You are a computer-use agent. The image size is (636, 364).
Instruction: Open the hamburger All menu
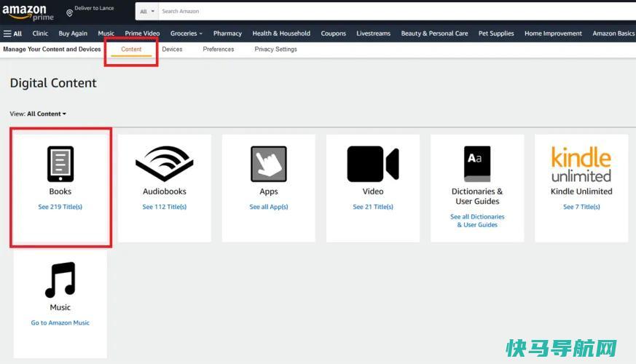click(x=12, y=33)
